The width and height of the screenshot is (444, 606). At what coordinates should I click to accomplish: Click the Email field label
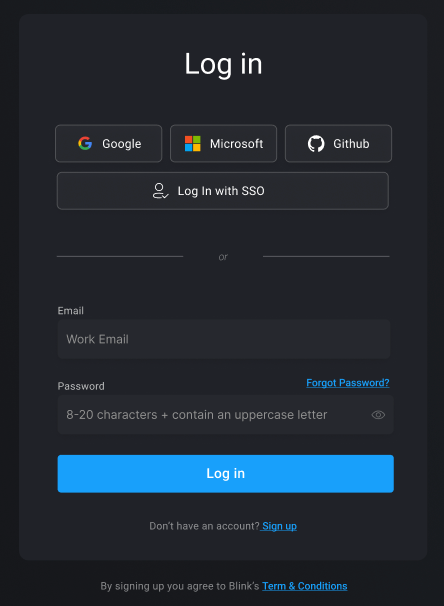[x=70, y=311]
